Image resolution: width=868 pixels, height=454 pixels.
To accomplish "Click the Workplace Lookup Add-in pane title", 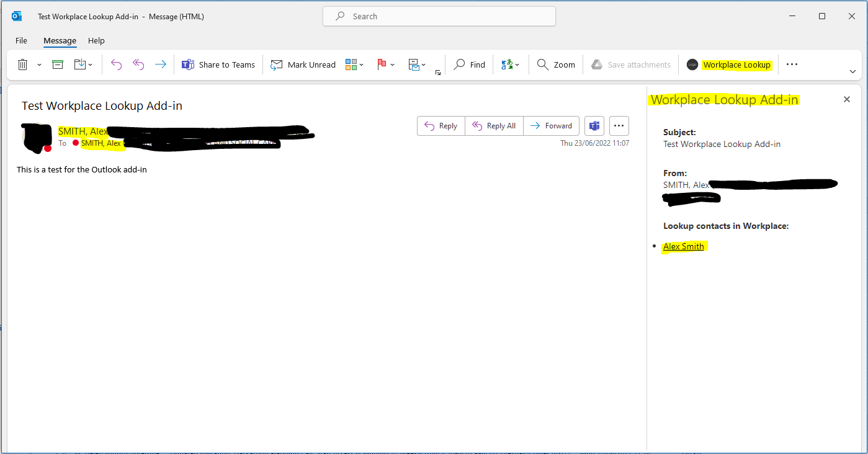I will (x=724, y=99).
